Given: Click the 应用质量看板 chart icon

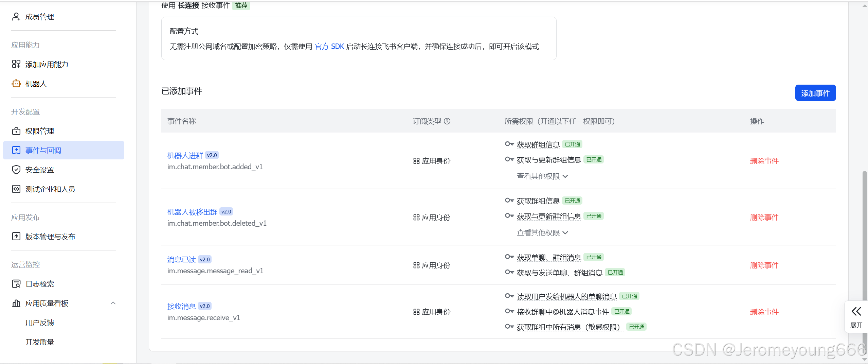Looking at the screenshot, I should point(16,303).
